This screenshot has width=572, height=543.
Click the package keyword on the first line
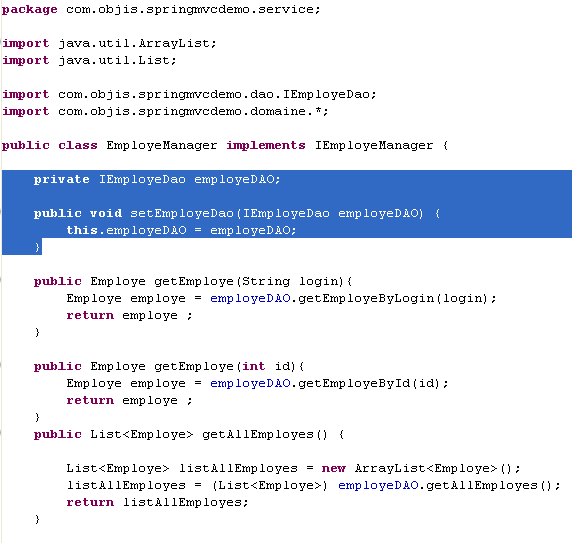pyautogui.click(x=30, y=10)
